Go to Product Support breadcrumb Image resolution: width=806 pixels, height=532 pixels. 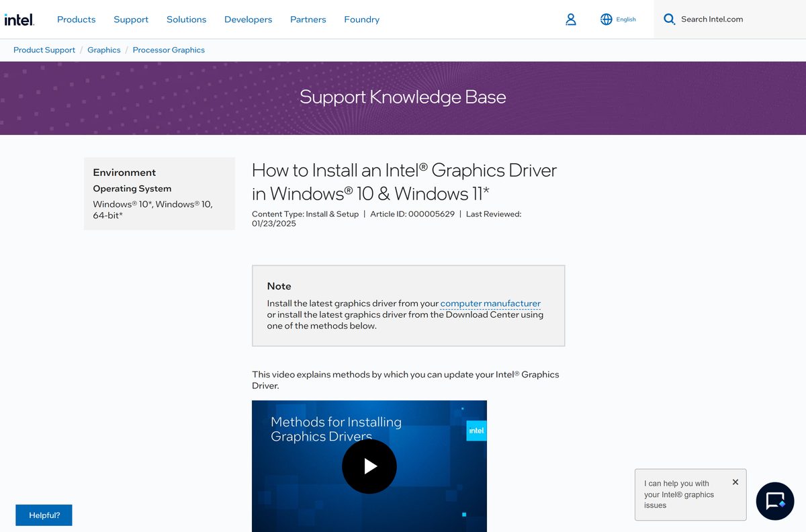pos(44,50)
